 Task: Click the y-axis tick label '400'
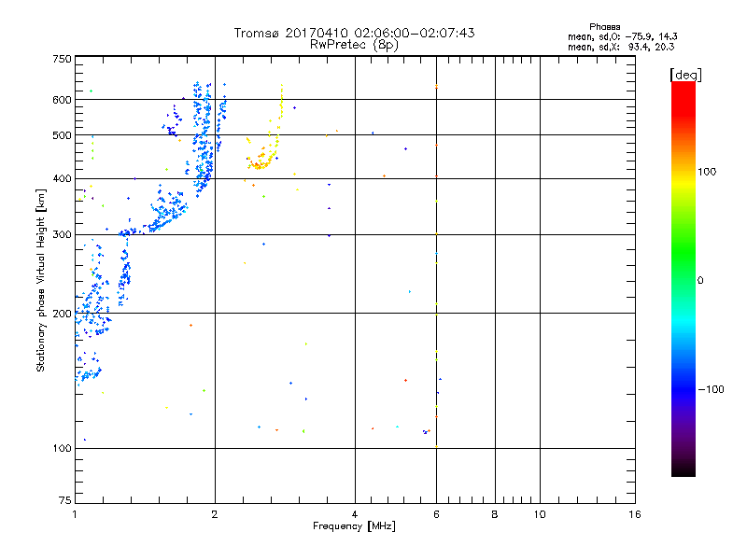click(62, 179)
